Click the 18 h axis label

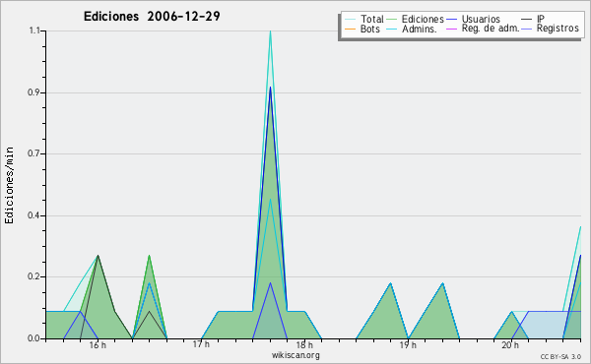tap(303, 345)
